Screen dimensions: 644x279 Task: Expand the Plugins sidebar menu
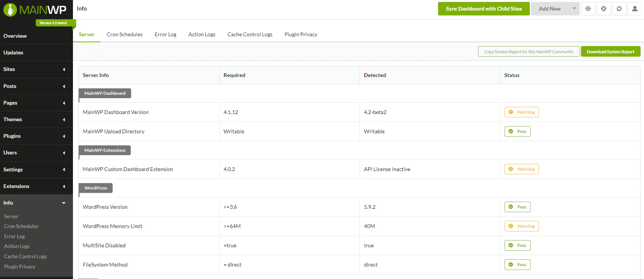[36, 136]
